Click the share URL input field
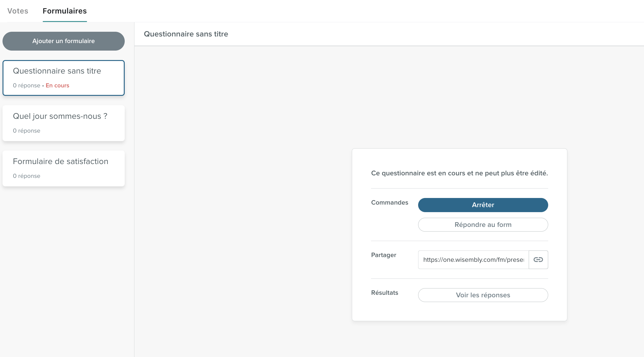644x357 pixels. pos(473,260)
